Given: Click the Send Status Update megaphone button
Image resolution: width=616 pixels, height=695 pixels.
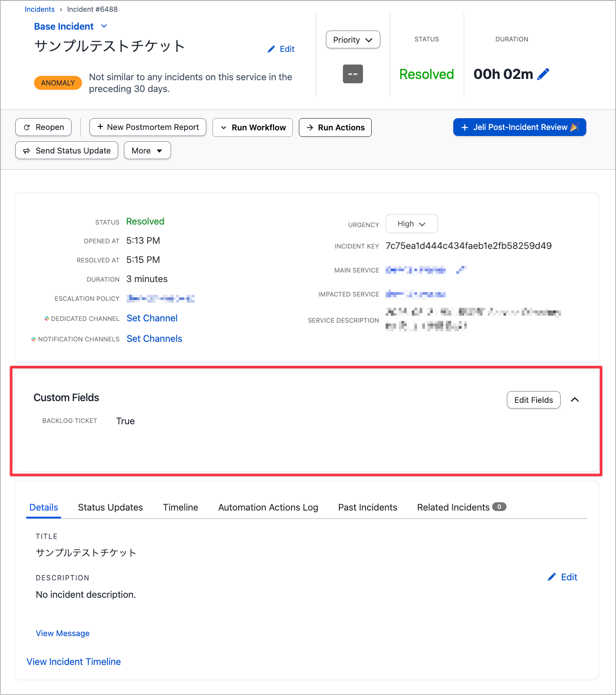Looking at the screenshot, I should (x=67, y=150).
